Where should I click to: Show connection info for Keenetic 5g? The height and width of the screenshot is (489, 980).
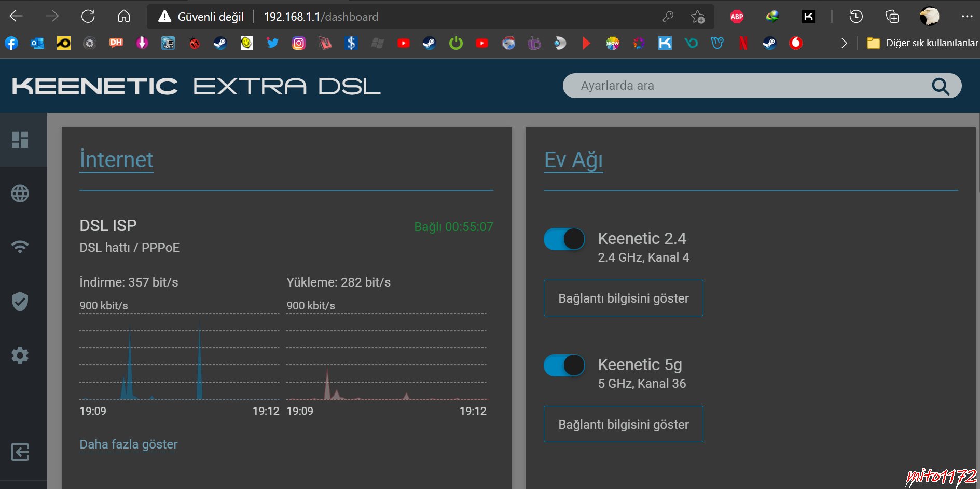[624, 424]
